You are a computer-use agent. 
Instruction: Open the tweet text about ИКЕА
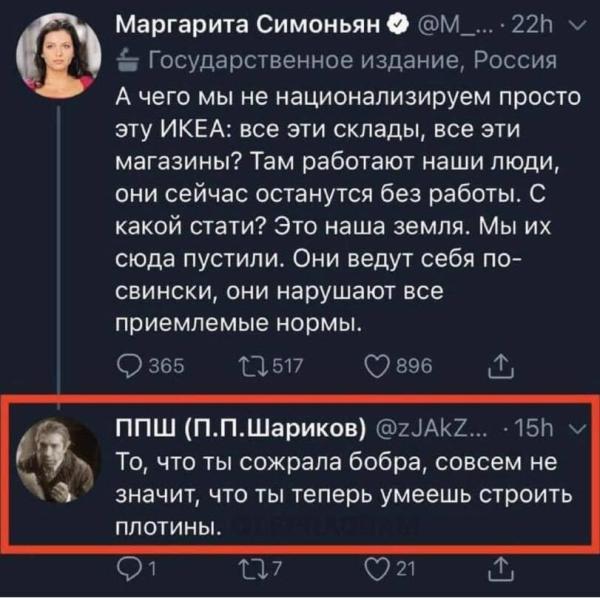point(330,210)
